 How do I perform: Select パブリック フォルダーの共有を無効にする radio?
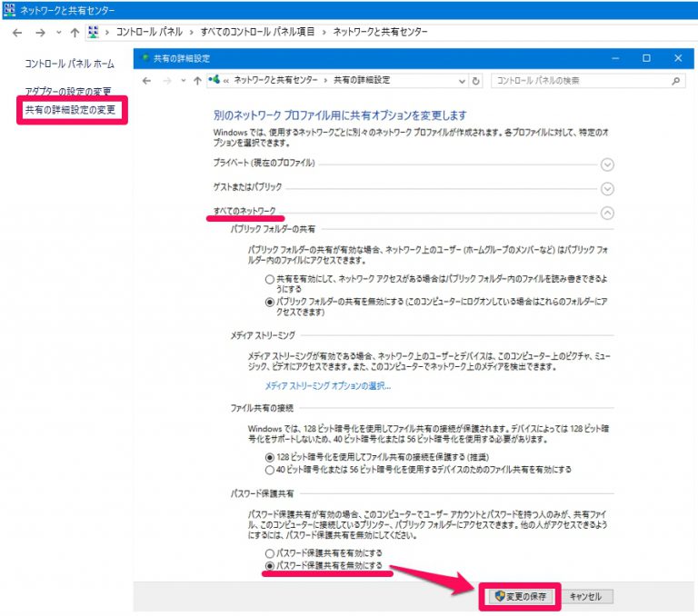tap(269, 303)
